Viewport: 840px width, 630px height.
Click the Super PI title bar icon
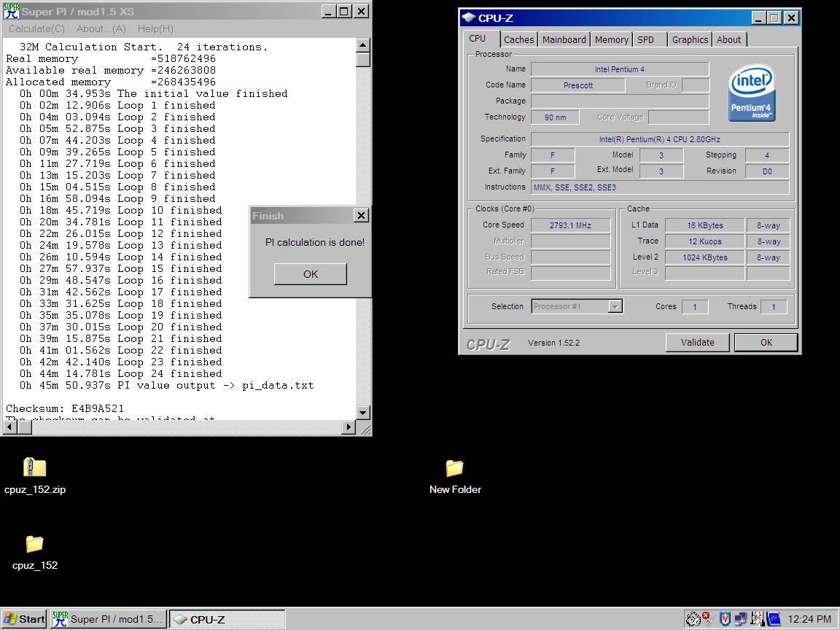click(11, 11)
